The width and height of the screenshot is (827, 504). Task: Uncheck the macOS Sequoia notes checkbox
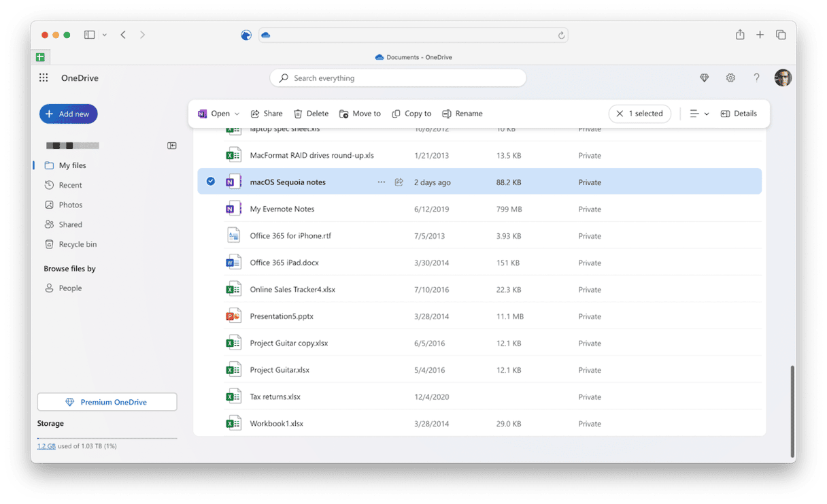pyautogui.click(x=211, y=182)
